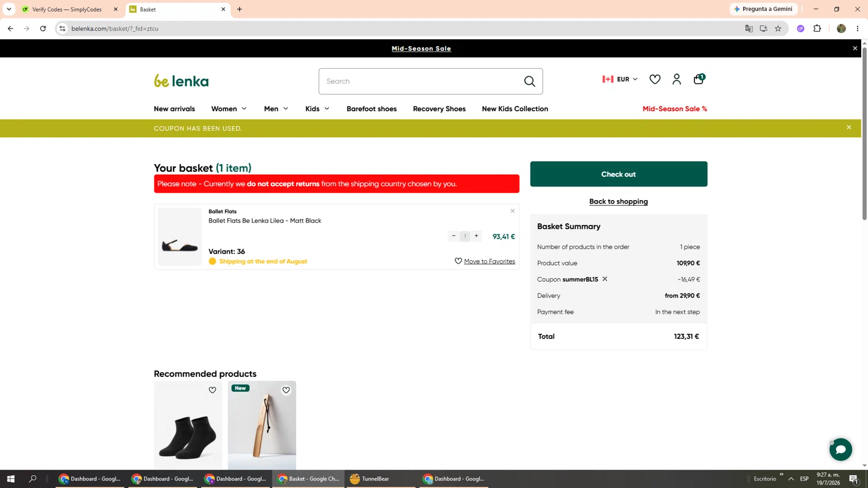Viewport: 868px width, 488px height.
Task: Open the shopping basket icon in header
Action: [x=698, y=79]
